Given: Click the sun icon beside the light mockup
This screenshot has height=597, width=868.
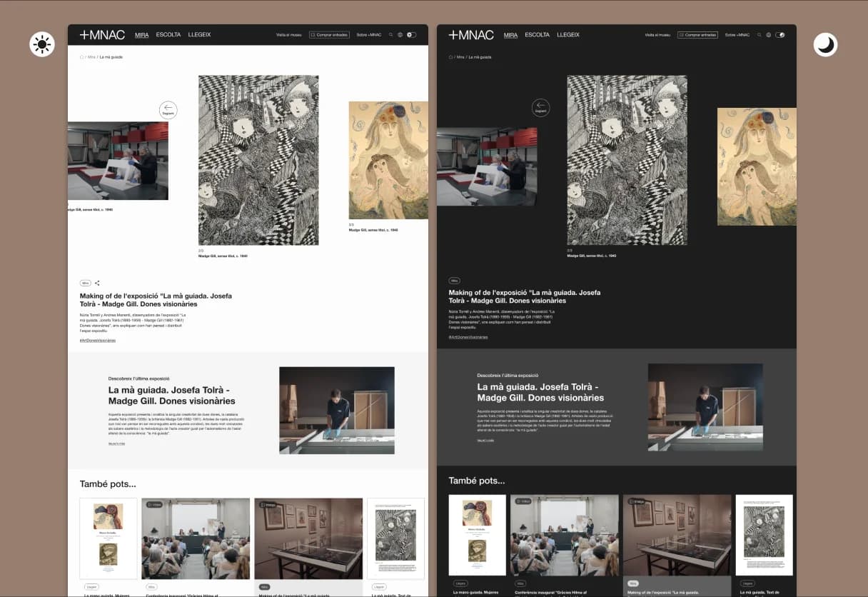Looking at the screenshot, I should pos(42,44).
